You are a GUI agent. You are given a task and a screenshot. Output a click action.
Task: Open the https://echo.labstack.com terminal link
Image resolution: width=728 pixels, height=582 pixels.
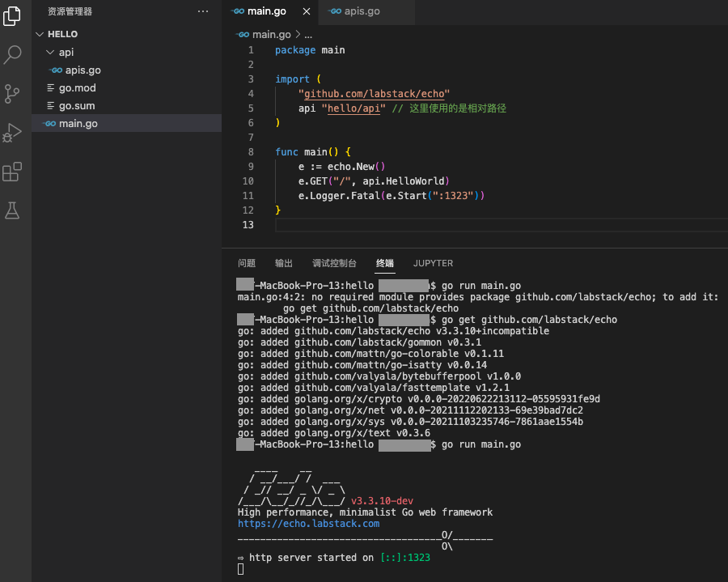tap(308, 524)
